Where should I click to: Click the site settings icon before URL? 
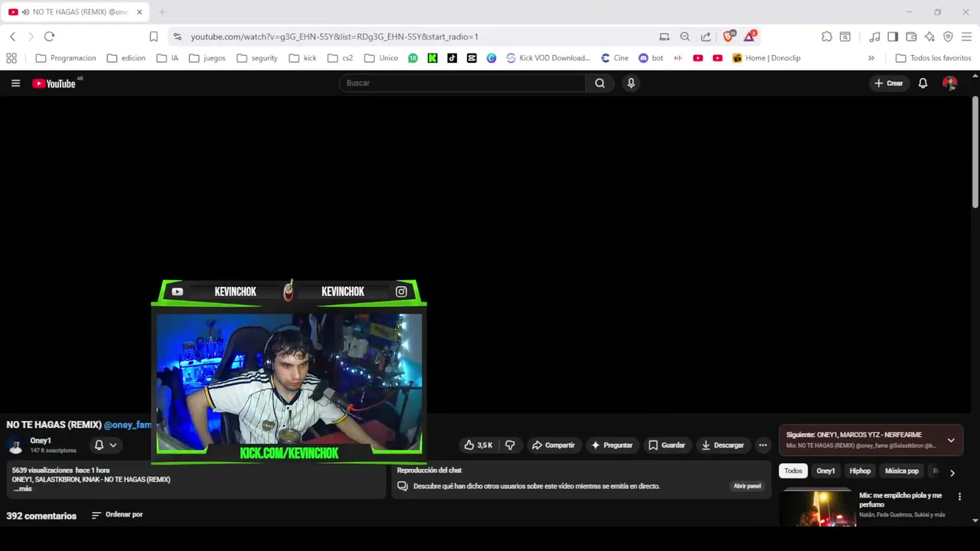point(177,37)
